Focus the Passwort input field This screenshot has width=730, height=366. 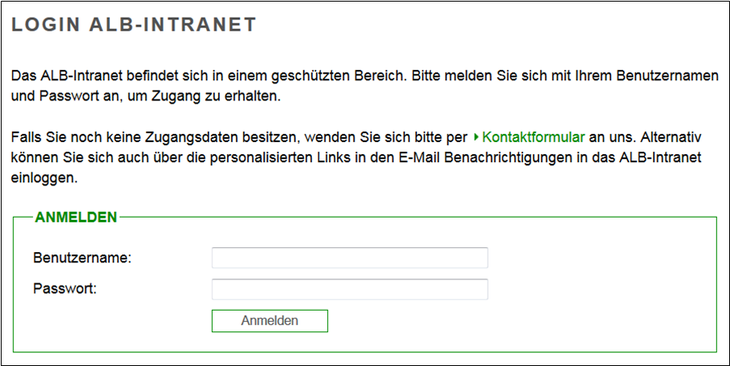click(x=350, y=289)
